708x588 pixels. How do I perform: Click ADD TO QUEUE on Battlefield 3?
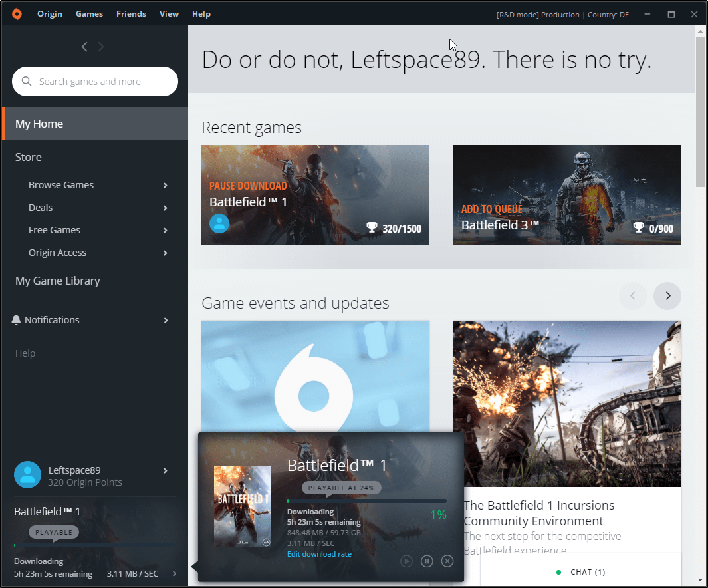point(492,209)
